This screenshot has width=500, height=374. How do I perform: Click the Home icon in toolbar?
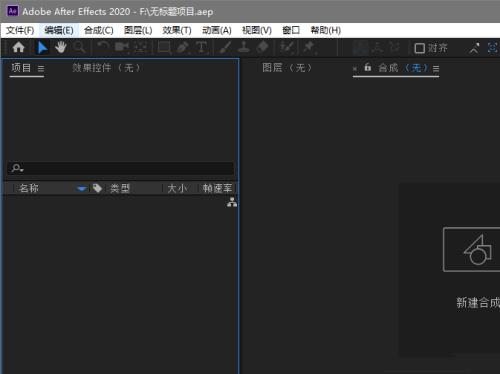18,48
